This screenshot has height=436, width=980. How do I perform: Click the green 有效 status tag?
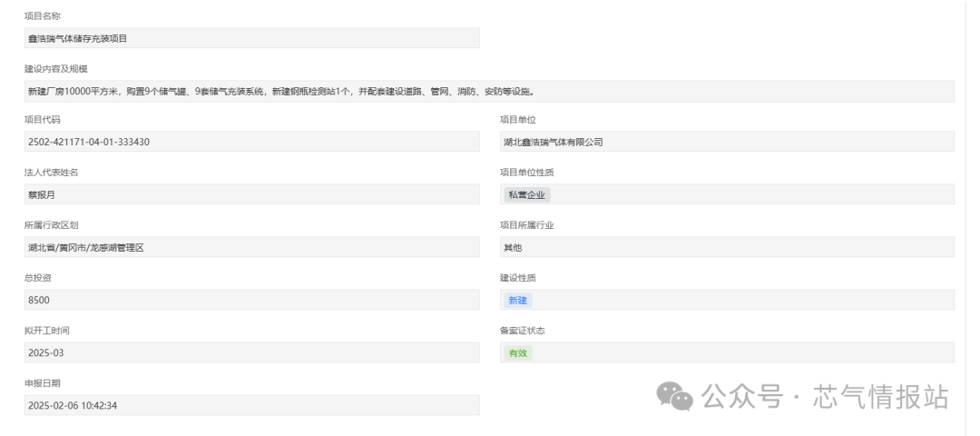click(x=517, y=352)
